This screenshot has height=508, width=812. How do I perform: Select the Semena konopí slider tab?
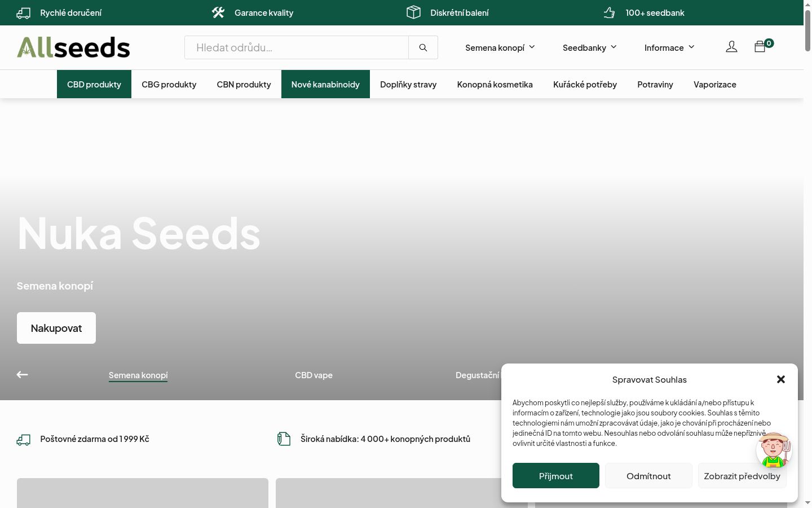coord(138,375)
